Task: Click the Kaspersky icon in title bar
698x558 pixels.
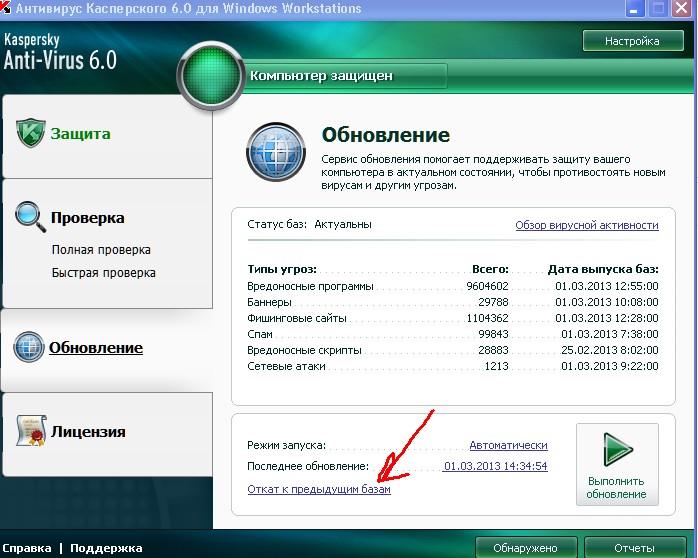Action: (x=5, y=7)
